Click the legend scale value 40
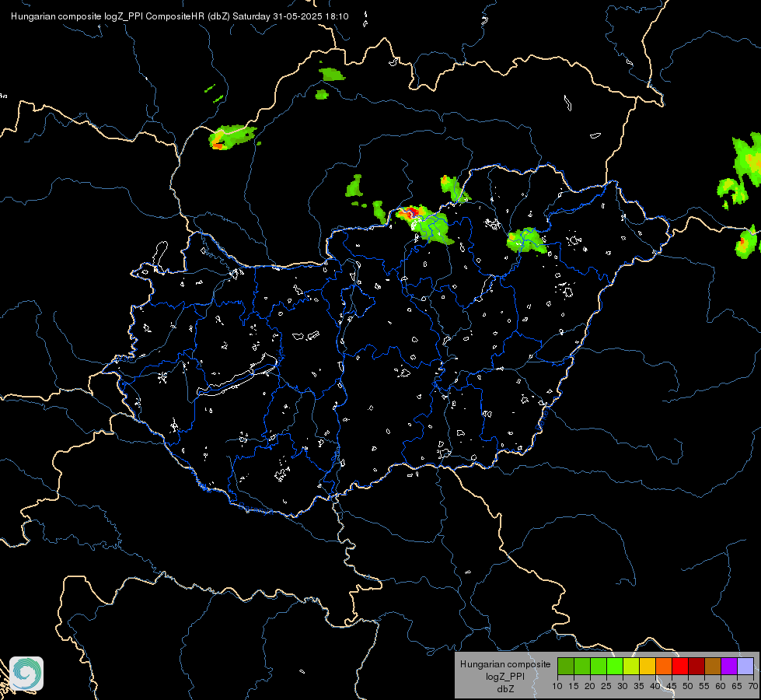The height and width of the screenshot is (700, 761). click(x=655, y=686)
